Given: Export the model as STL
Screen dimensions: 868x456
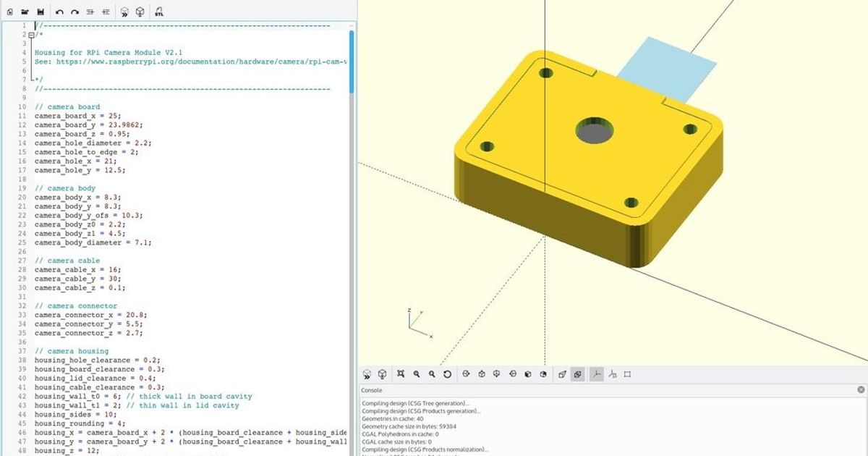Looking at the screenshot, I should pyautogui.click(x=158, y=12).
